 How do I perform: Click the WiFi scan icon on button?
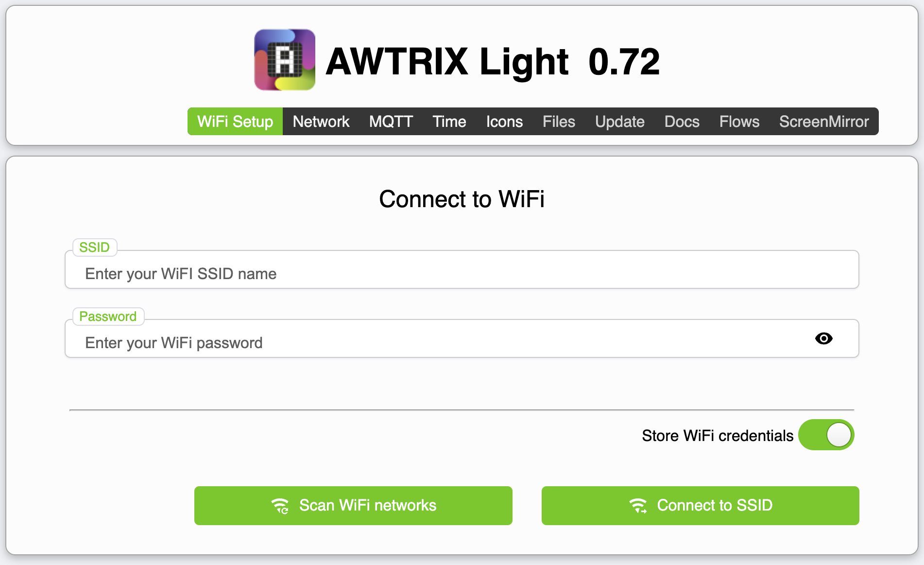[280, 506]
